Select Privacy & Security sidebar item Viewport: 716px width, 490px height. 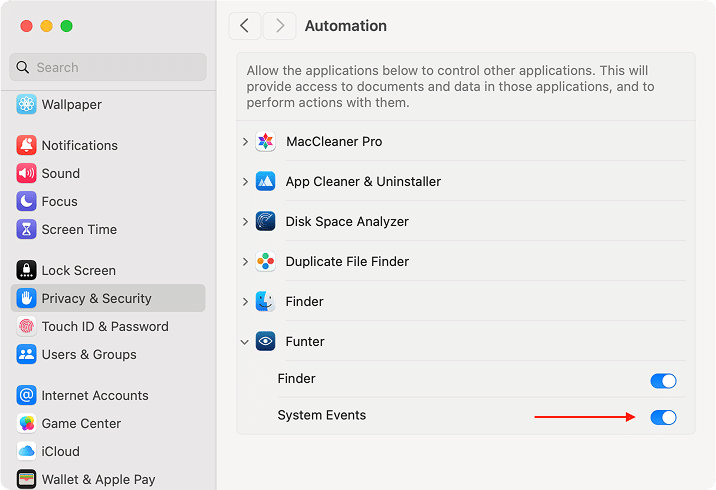[x=108, y=298]
